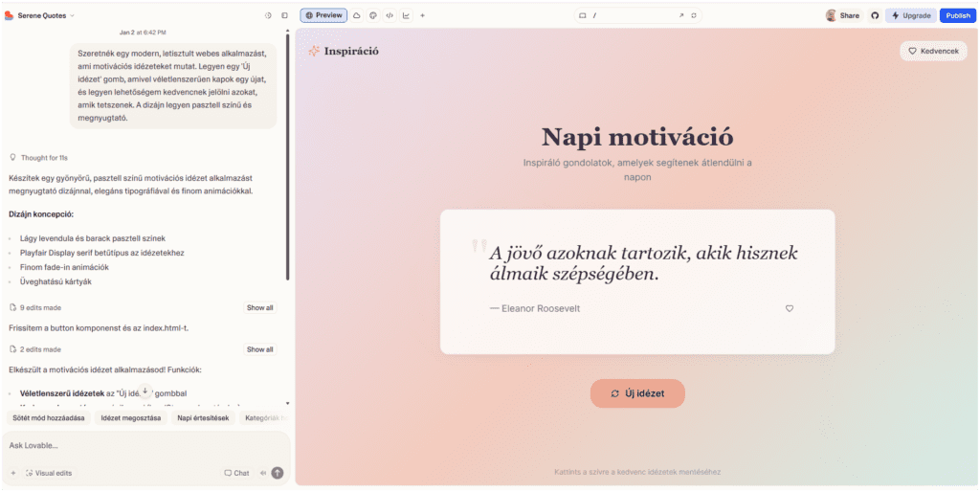The width and height of the screenshot is (980, 492).
Task: Favorite the quote with the heart icon
Action: (x=790, y=308)
